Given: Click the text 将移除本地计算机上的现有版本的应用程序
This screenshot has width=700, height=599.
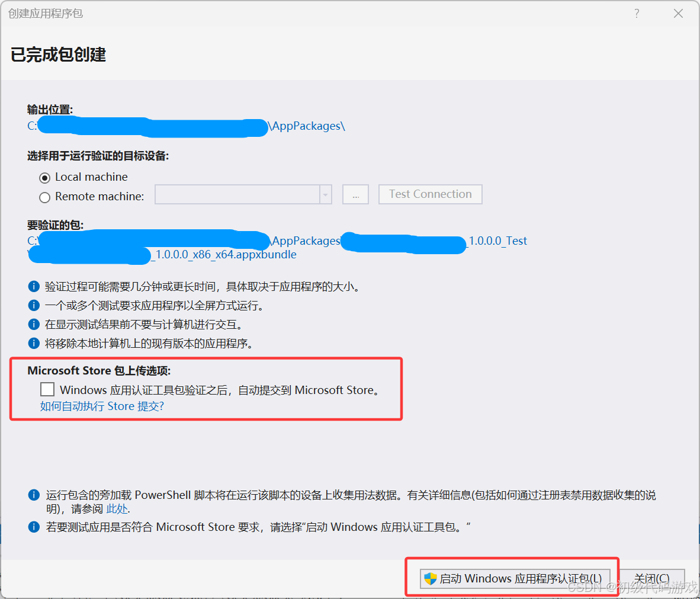Looking at the screenshot, I should (x=149, y=344).
